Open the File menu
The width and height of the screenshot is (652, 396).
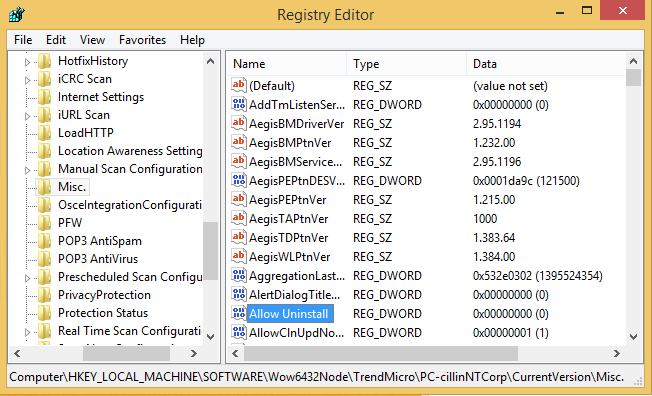pyautogui.click(x=23, y=40)
